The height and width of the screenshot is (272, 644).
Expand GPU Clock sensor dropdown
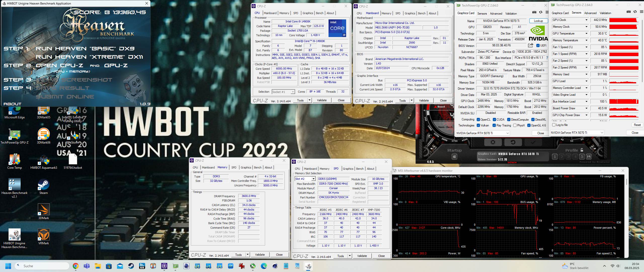[x=586, y=20]
